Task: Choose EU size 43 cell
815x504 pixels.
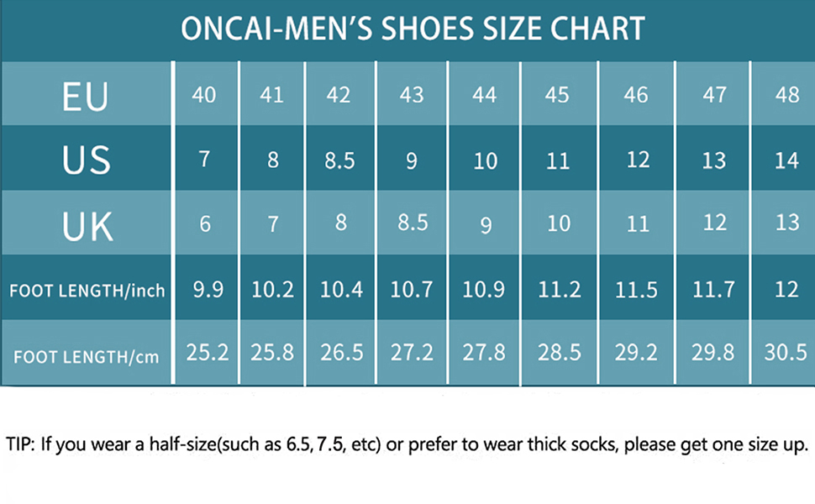Action: tap(411, 95)
